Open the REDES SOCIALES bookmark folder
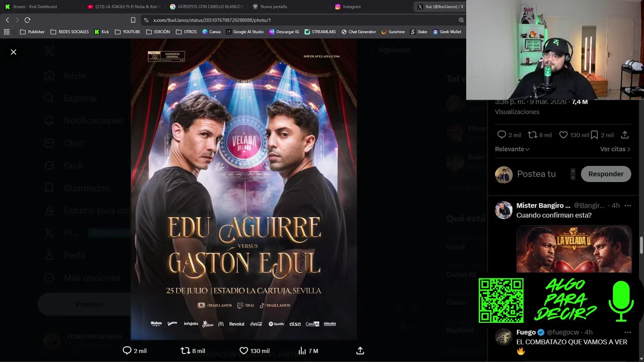The width and height of the screenshot is (644, 362). [x=69, y=32]
